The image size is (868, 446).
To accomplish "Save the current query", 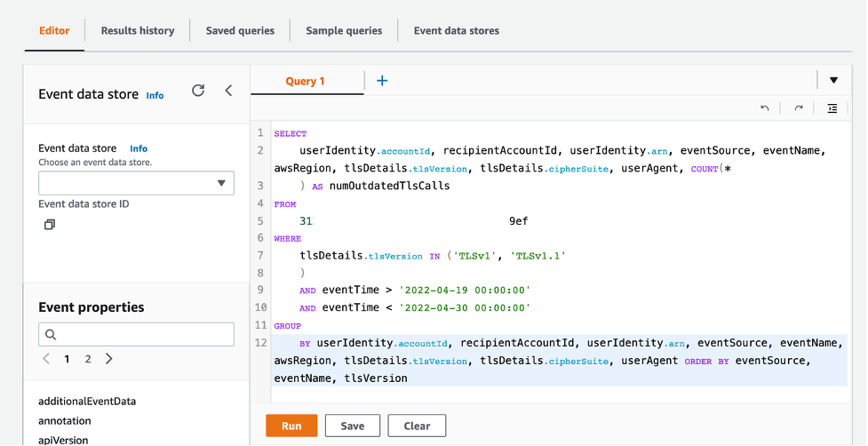I will (352, 426).
